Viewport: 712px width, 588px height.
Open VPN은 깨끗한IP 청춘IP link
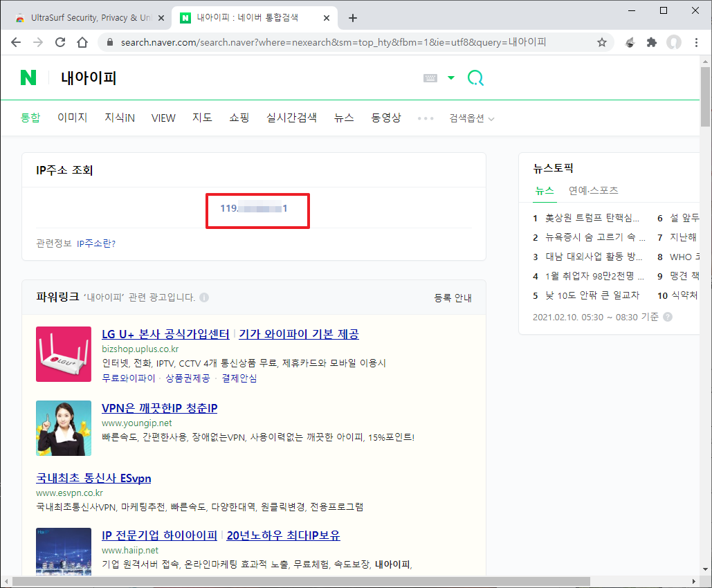coord(159,408)
